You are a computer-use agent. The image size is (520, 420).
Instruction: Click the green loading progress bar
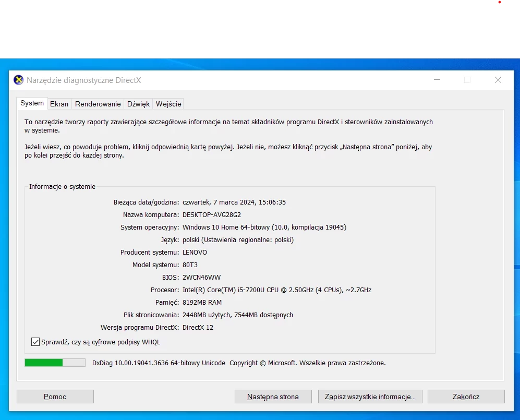coord(55,363)
